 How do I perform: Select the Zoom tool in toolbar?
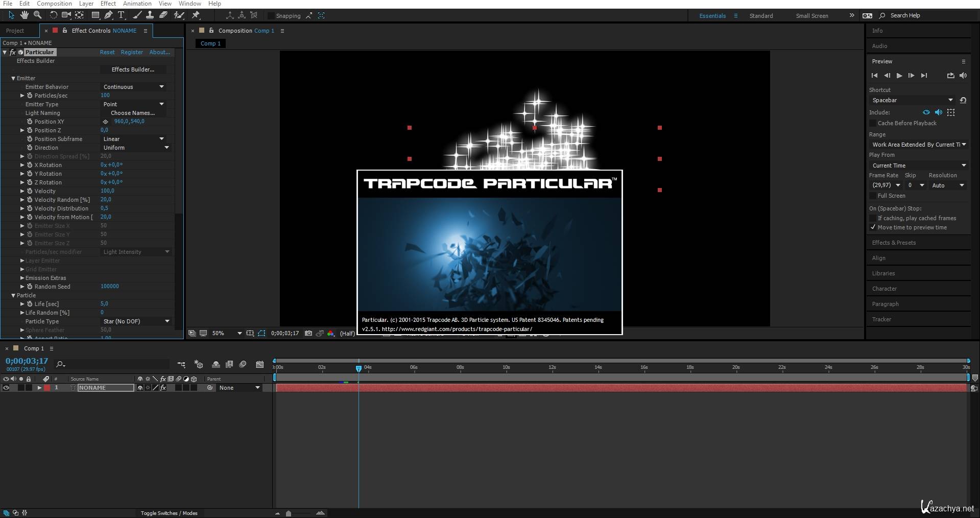[x=37, y=15]
